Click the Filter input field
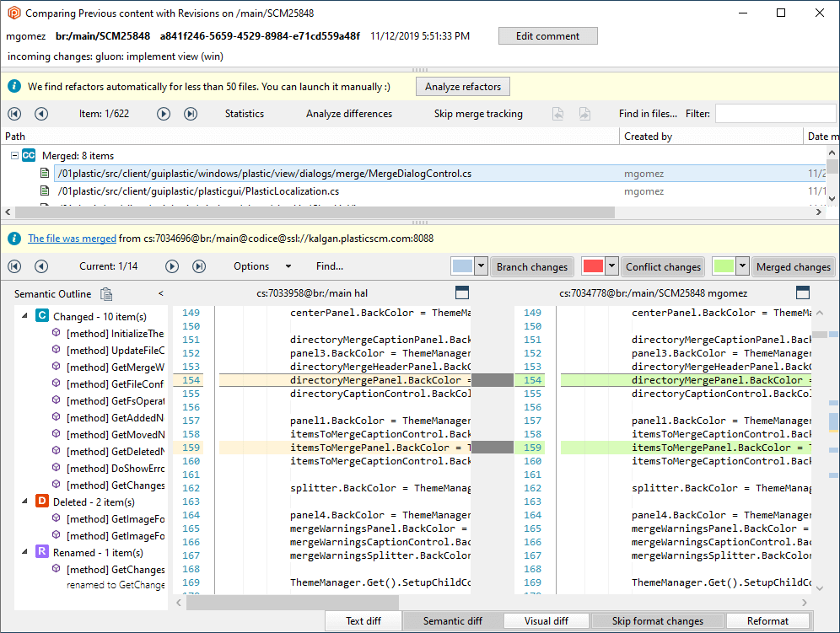The width and height of the screenshot is (840, 633). click(775, 114)
